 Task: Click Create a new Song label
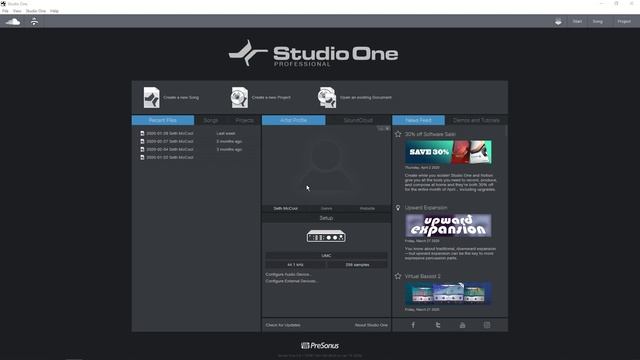pyautogui.click(x=181, y=98)
